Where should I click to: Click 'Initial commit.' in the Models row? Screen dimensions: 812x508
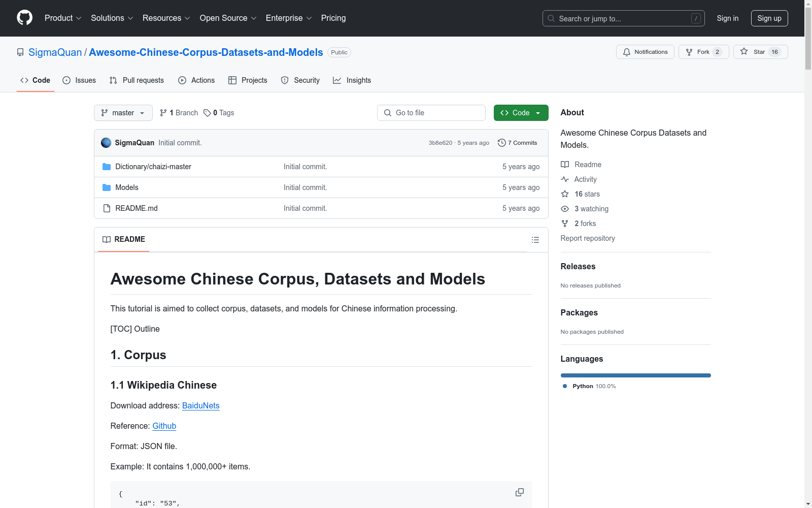point(305,187)
